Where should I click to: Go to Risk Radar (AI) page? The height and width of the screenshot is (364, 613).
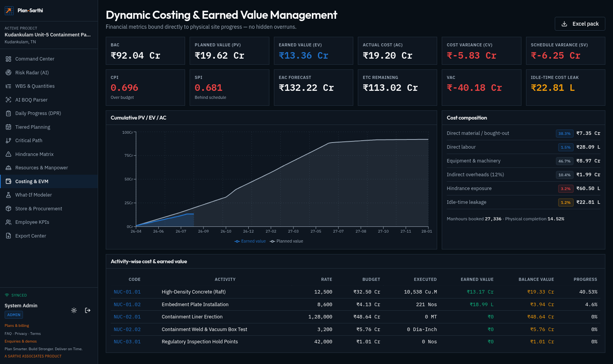[x=49, y=72]
